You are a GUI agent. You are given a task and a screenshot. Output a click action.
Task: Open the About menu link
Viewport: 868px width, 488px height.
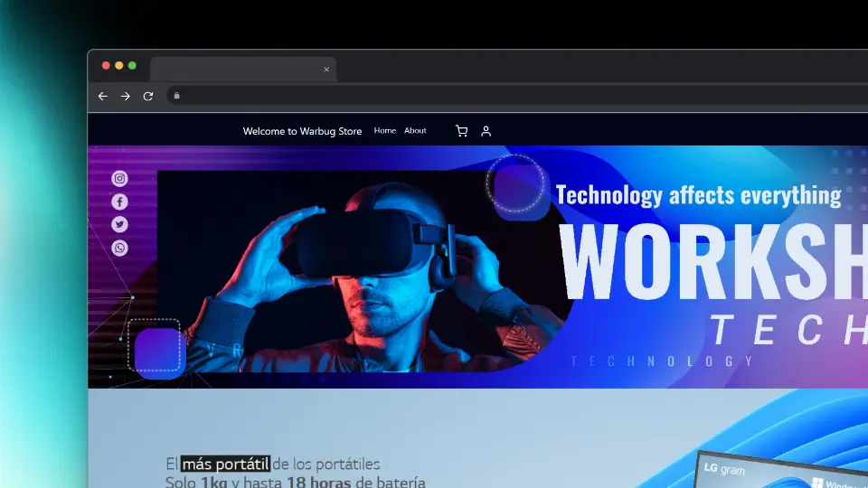pos(415,130)
